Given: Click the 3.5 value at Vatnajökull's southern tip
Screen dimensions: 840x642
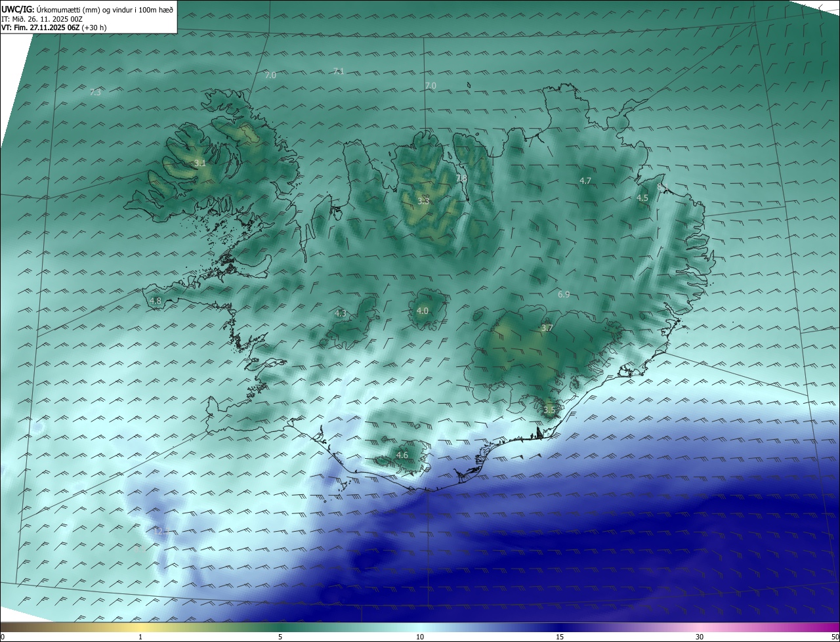Looking at the screenshot, I should pyautogui.click(x=549, y=410).
